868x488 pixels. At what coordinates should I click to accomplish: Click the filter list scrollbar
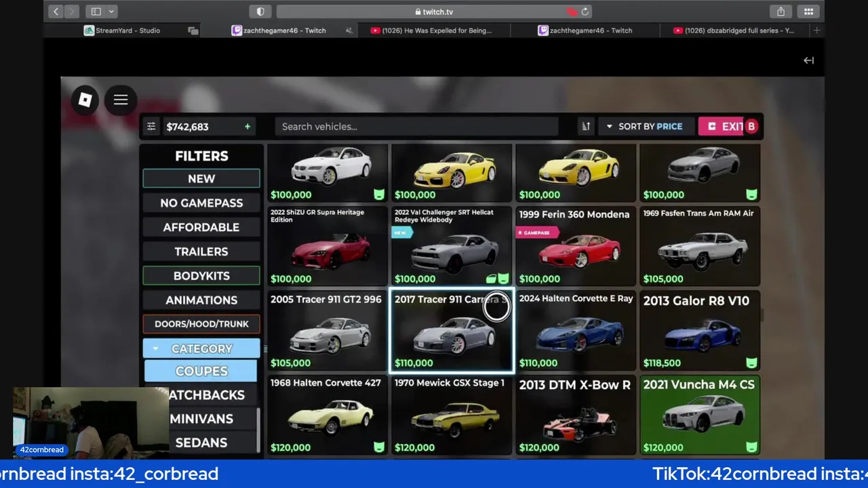(x=258, y=430)
